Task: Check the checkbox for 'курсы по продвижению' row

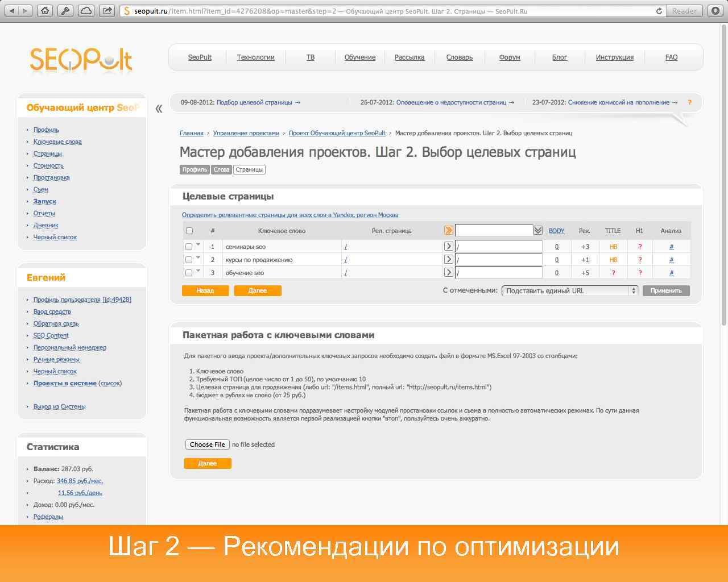Action: point(188,259)
